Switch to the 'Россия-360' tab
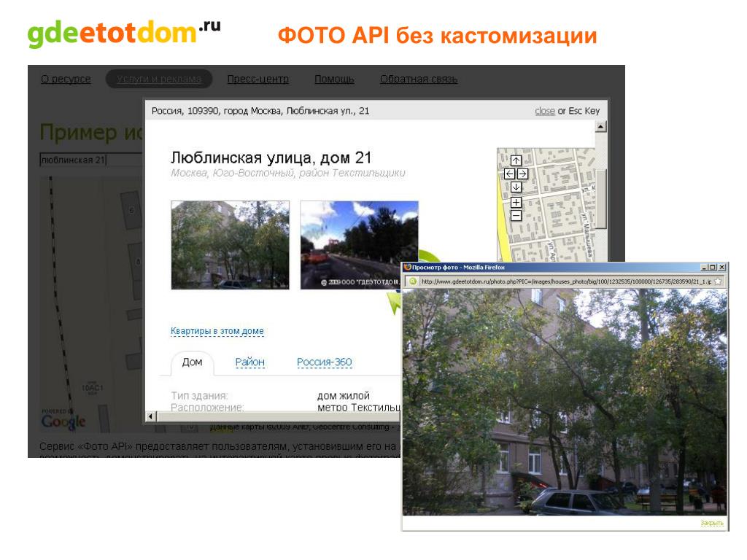The image size is (747, 560). point(324,362)
